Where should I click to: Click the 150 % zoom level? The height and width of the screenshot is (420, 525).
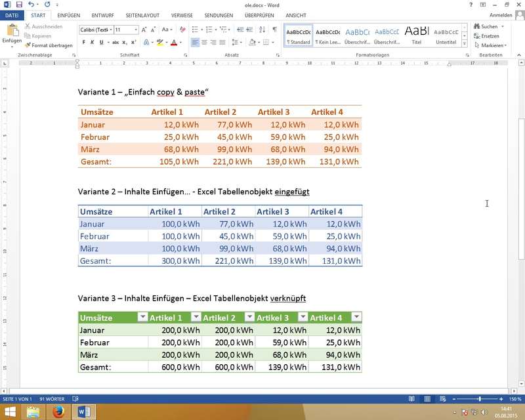coord(515,399)
